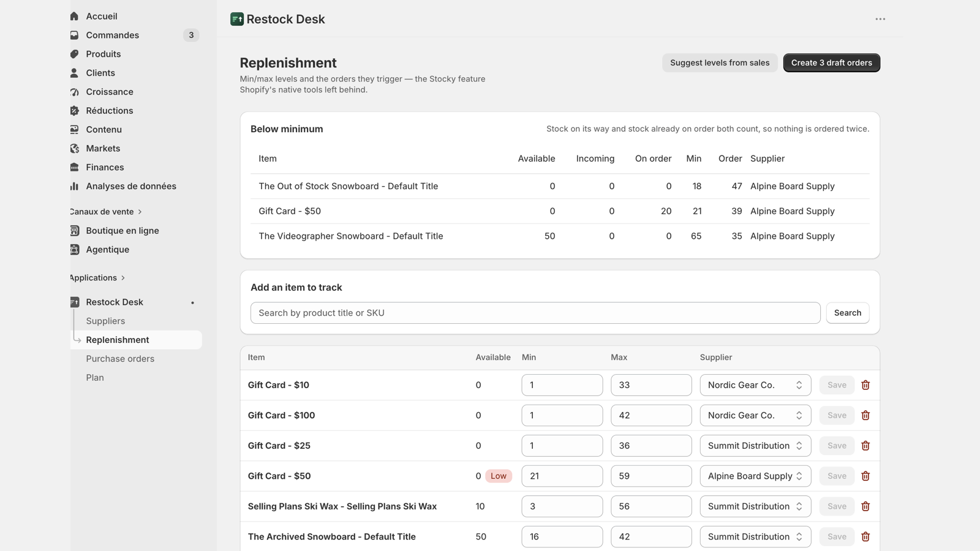Open Commandes in the sidebar
The height and width of the screenshot is (551, 980).
coord(113,36)
